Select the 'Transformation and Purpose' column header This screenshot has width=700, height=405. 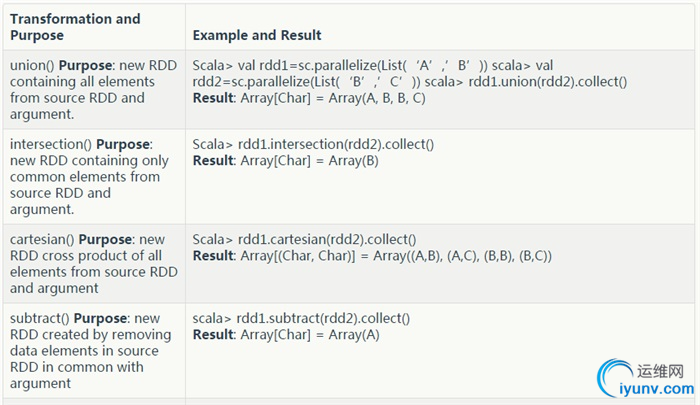click(75, 27)
